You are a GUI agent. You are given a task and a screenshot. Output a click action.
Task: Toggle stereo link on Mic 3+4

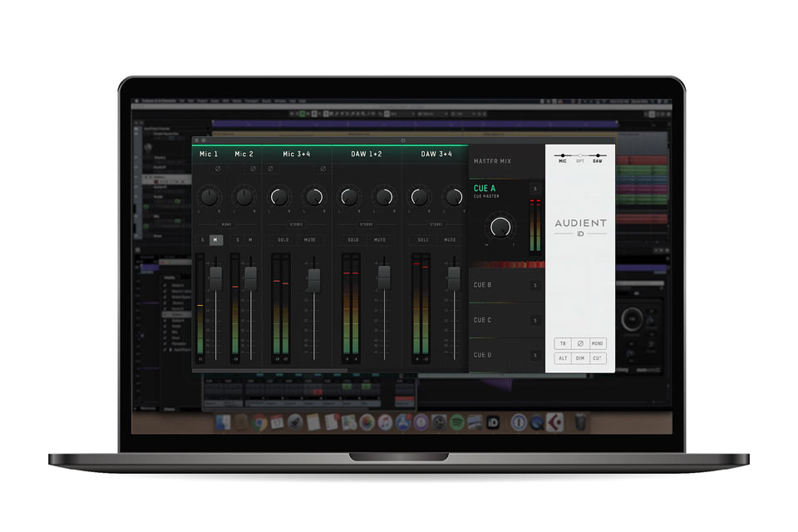(x=297, y=224)
